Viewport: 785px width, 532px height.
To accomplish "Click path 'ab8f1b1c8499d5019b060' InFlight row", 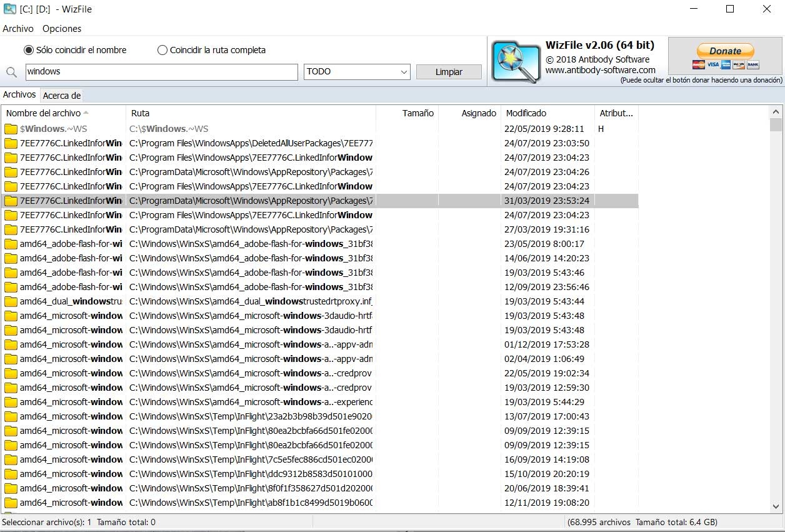I will (251, 503).
